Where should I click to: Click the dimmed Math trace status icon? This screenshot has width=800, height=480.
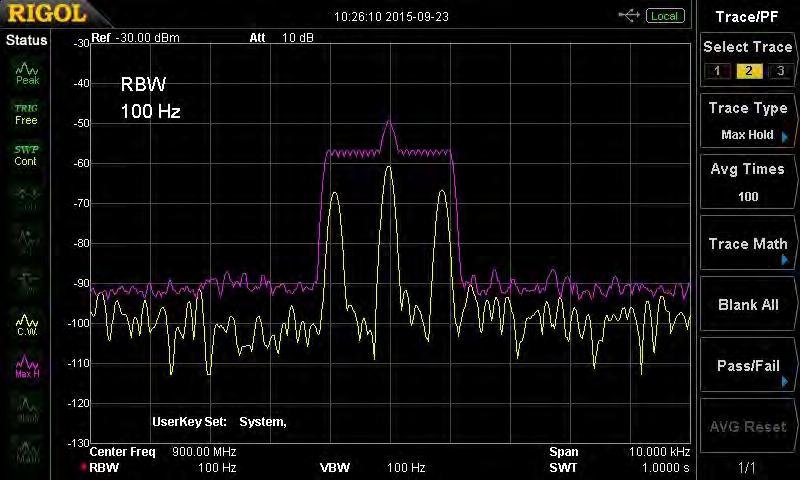[27, 451]
